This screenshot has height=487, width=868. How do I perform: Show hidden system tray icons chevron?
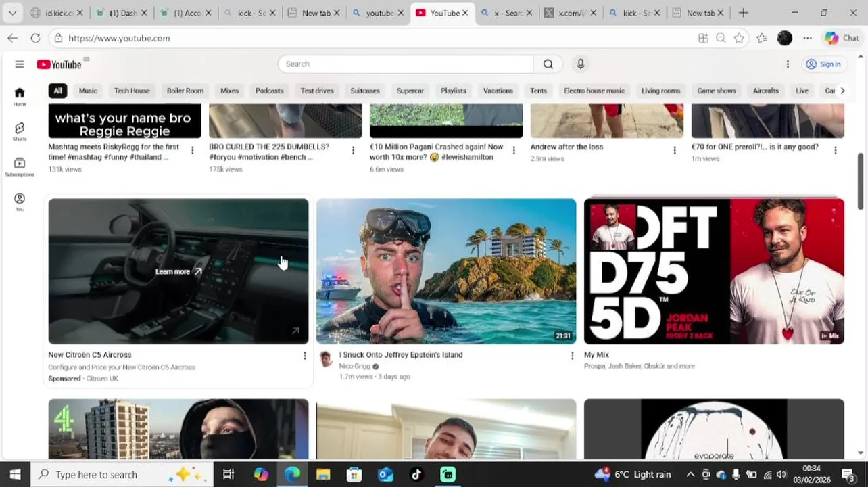(690, 475)
